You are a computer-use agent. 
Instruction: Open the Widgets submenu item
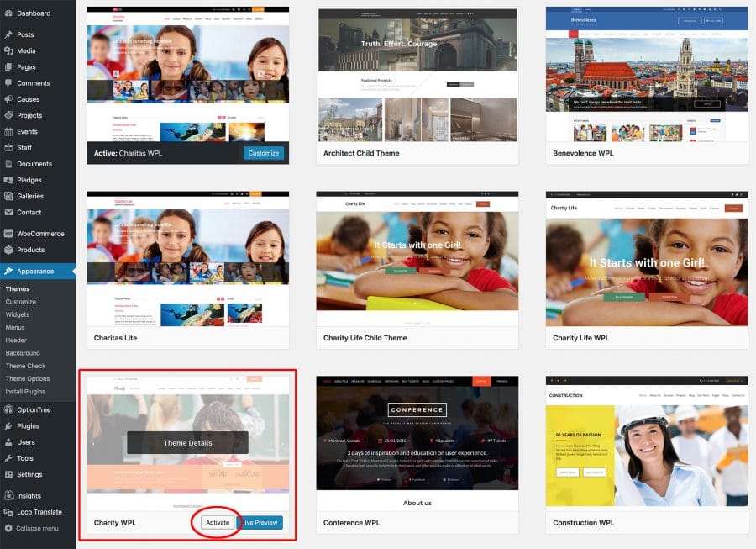click(x=18, y=314)
